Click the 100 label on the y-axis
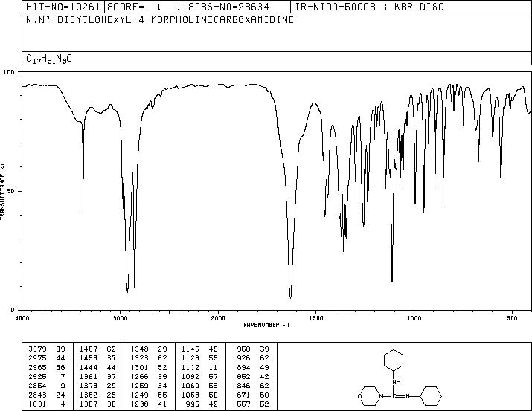 coord(9,72)
